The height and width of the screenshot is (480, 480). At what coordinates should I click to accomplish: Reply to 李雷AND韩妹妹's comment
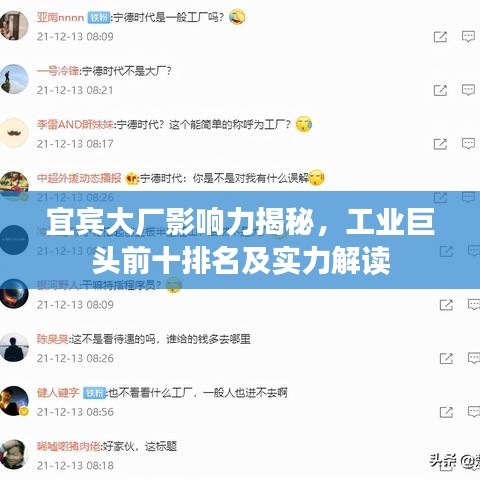click(468, 144)
